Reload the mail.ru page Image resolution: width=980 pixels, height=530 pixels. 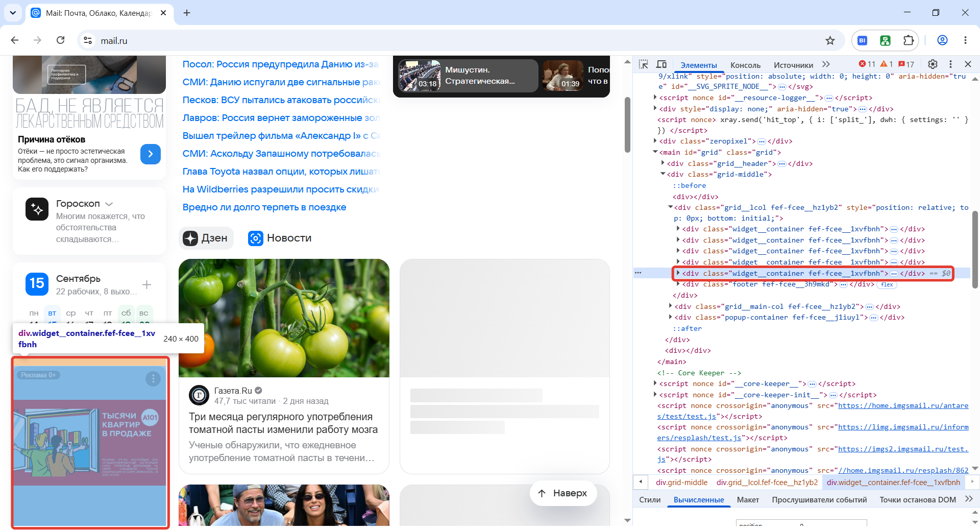pos(60,40)
